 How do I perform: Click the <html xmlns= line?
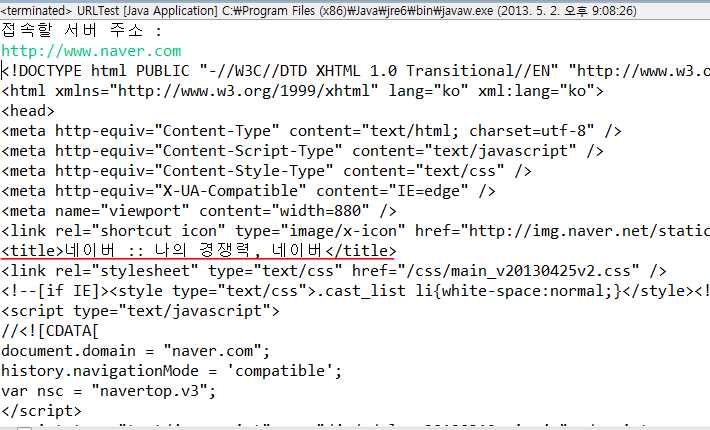pos(302,91)
